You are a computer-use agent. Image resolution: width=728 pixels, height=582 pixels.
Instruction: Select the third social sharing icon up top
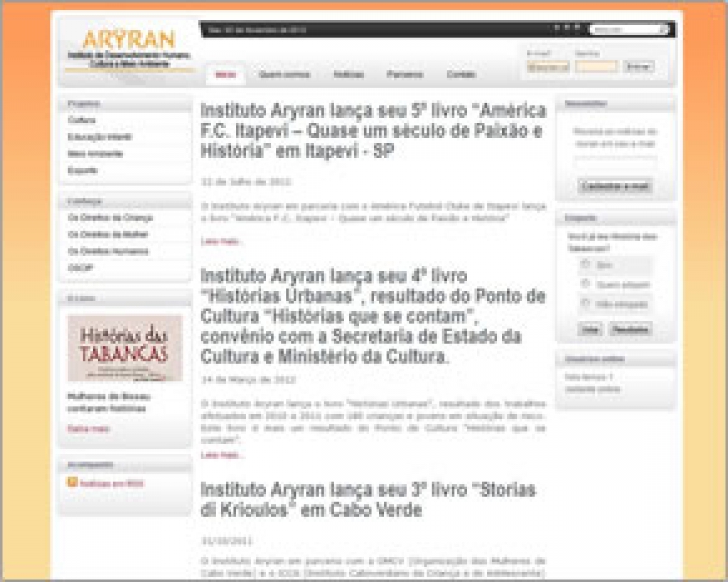click(567, 28)
